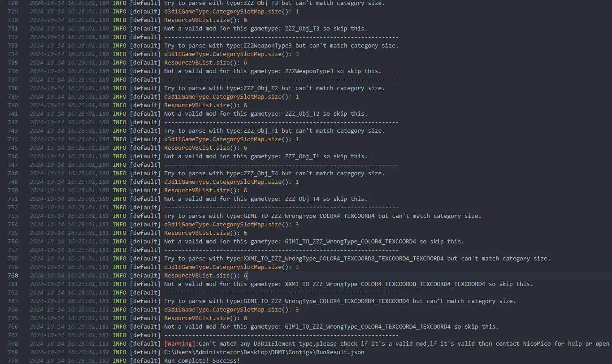The width and height of the screenshot is (612, 364).
Task: Click 'Not a valid mod' line for ZZZ_Obj_T4
Action: pyautogui.click(x=266, y=199)
